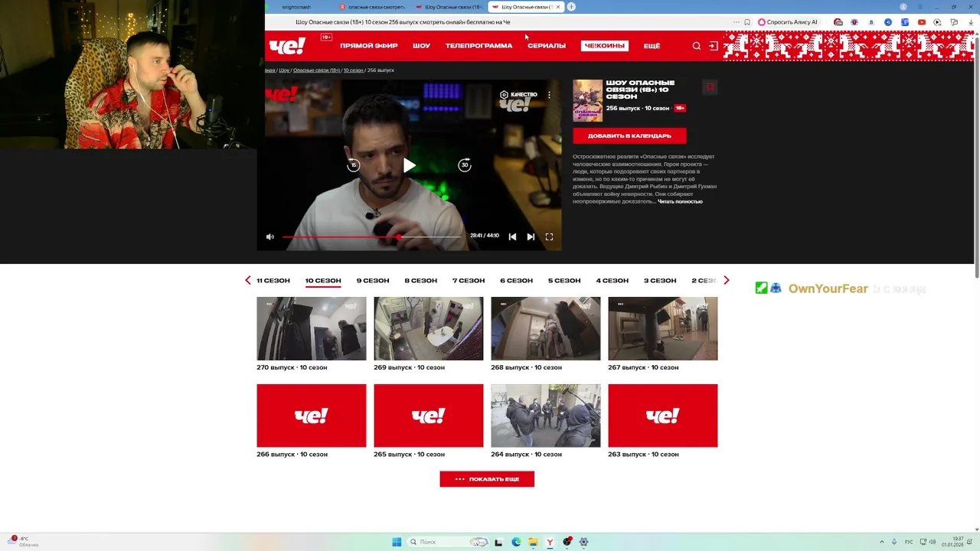Open the show poster thumbnail Опасные связи

coord(587,101)
